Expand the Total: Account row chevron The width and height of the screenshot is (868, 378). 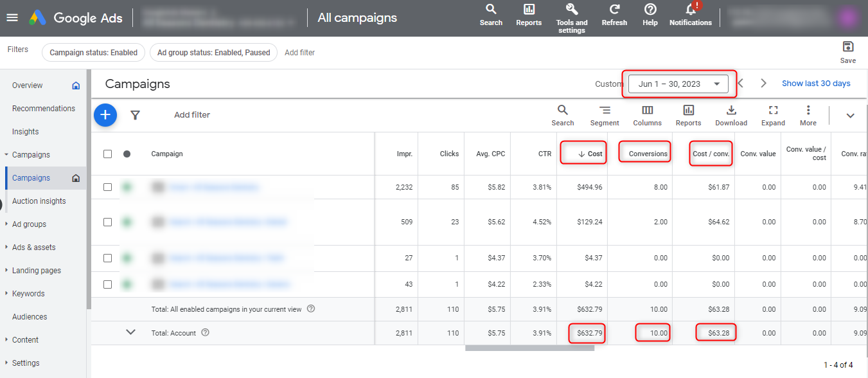pyautogui.click(x=131, y=332)
